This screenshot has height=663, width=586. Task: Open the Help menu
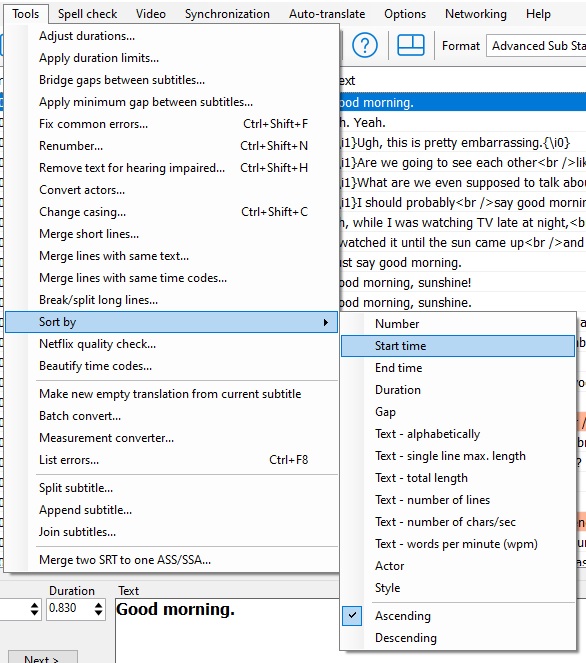pyautogui.click(x=538, y=14)
